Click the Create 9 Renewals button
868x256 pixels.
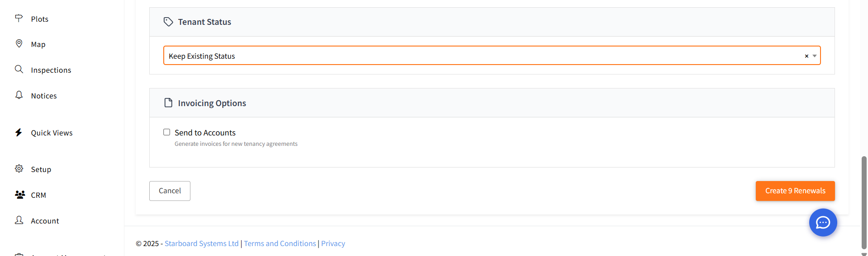pos(795,191)
